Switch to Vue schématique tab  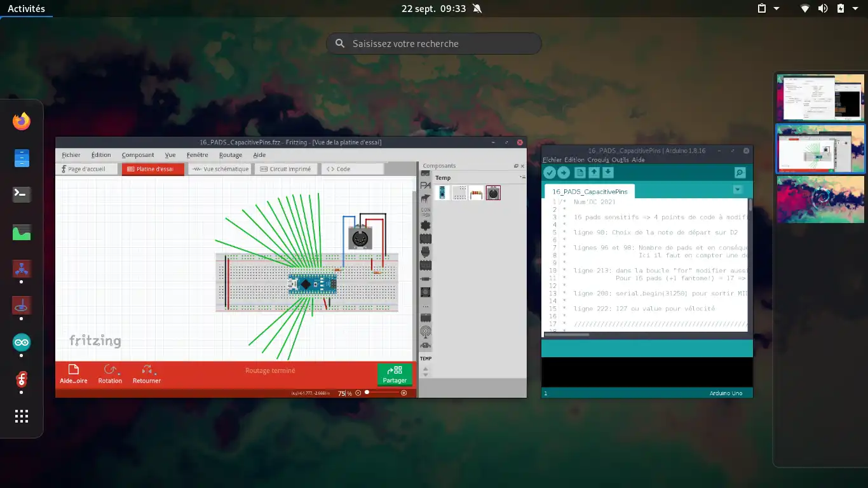(220, 169)
